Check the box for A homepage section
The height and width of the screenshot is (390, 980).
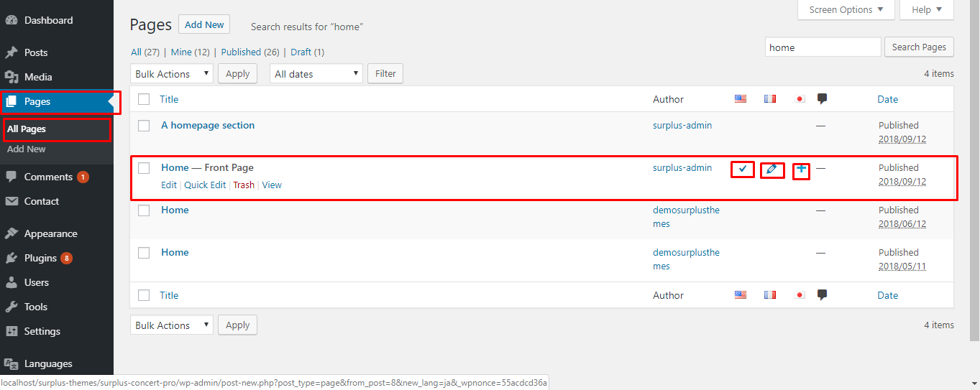click(x=144, y=126)
